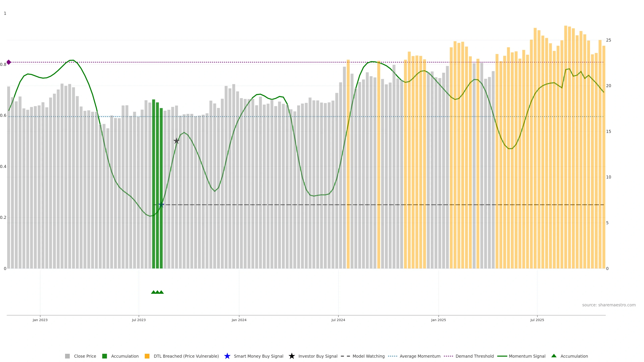Click the Jul 2025 axis label

(537, 320)
